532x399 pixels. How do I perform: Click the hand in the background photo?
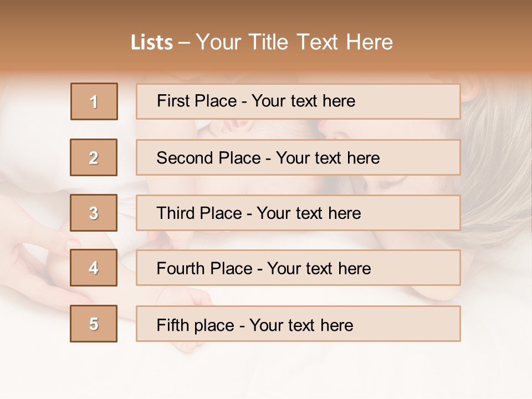[x=33, y=260]
